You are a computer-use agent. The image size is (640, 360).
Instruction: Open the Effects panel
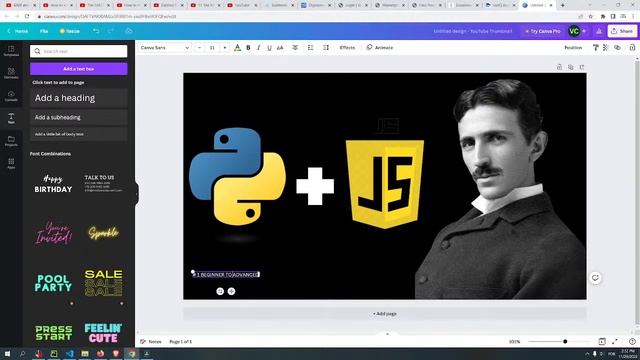347,48
